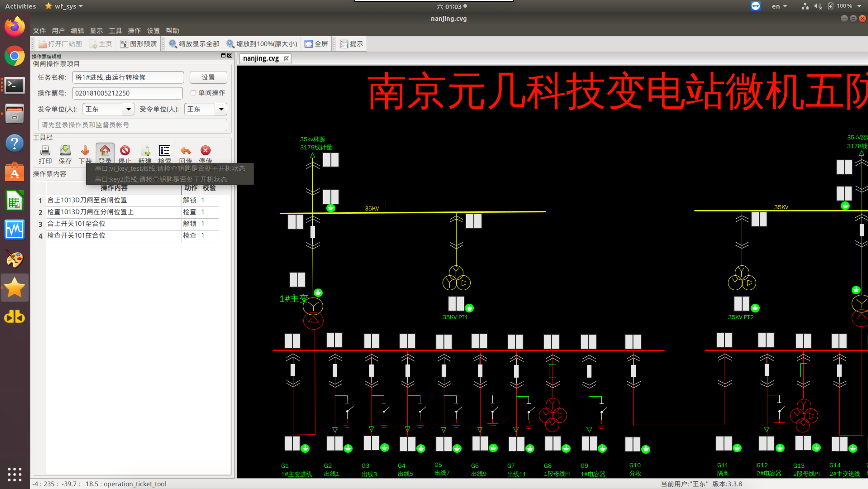Click the 打印 print icon
The height and width of the screenshot is (489, 868).
click(x=45, y=151)
